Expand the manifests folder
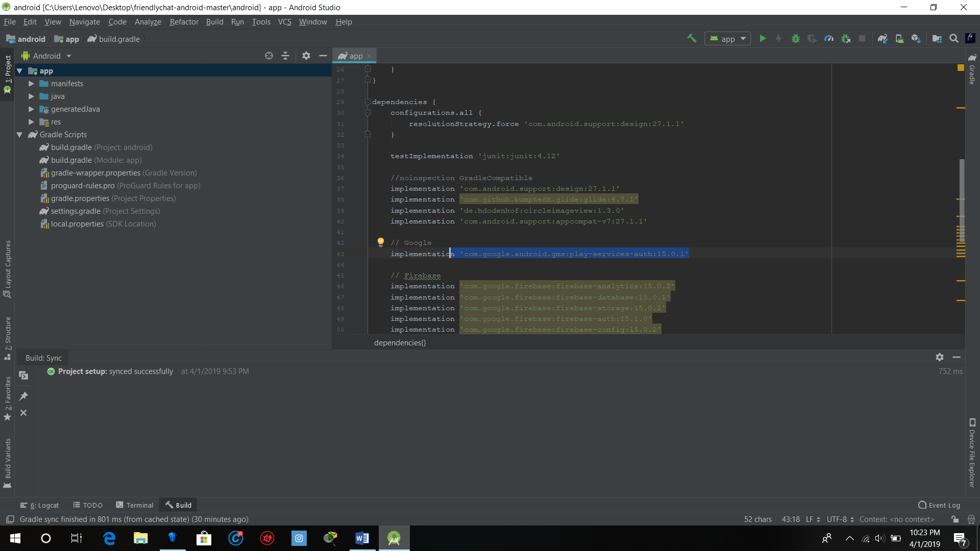 coord(31,84)
